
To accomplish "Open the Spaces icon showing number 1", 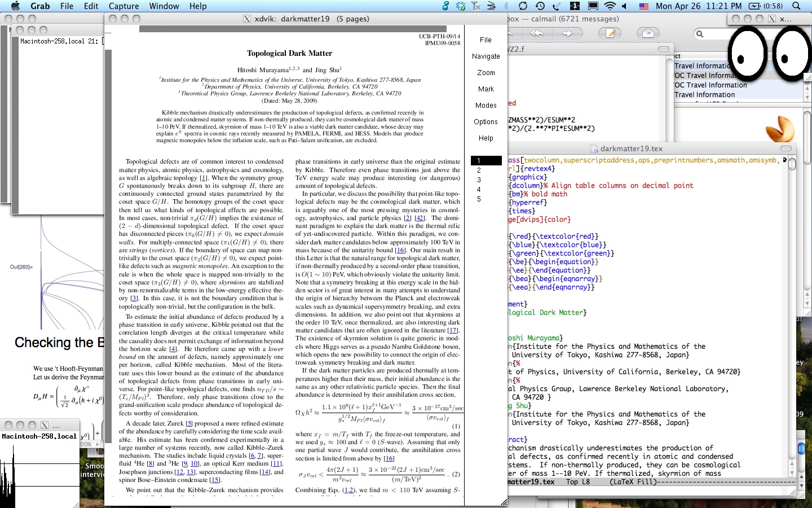I will (x=575, y=6).
